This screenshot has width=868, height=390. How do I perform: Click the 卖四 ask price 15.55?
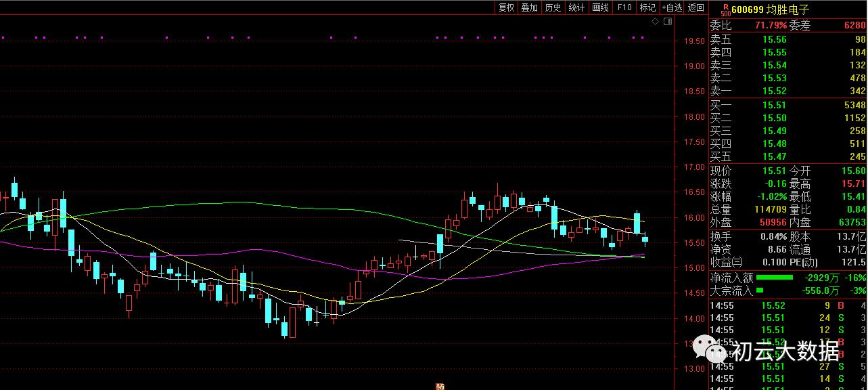(775, 52)
